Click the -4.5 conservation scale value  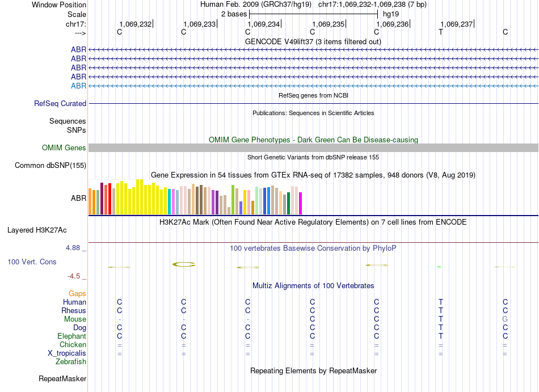(x=74, y=276)
